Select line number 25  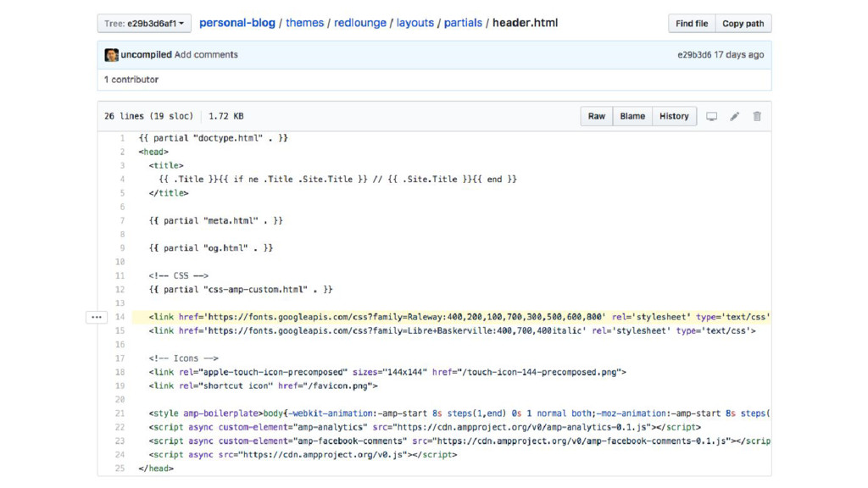click(x=120, y=468)
